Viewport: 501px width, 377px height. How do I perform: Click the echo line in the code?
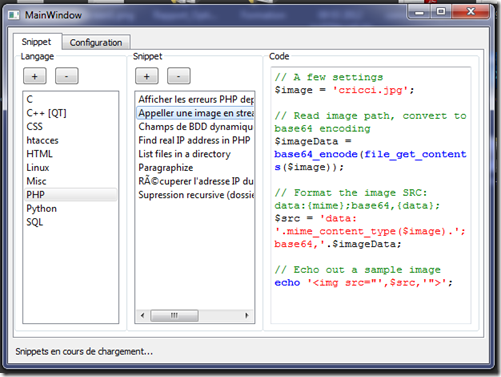363,283
